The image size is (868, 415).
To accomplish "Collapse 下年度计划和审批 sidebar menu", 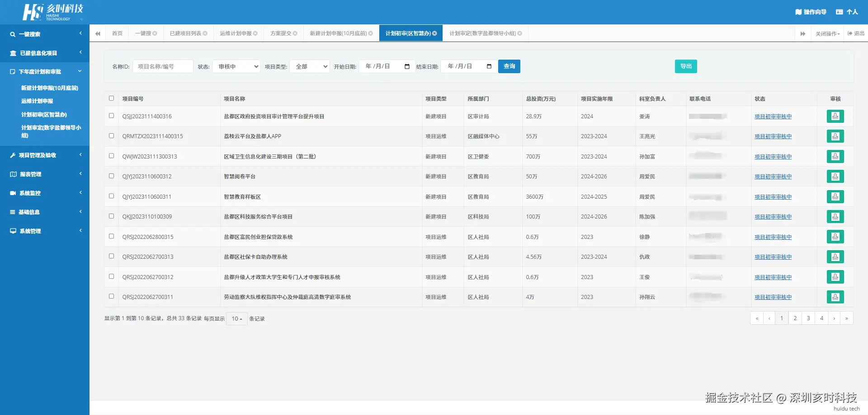I will [x=45, y=72].
